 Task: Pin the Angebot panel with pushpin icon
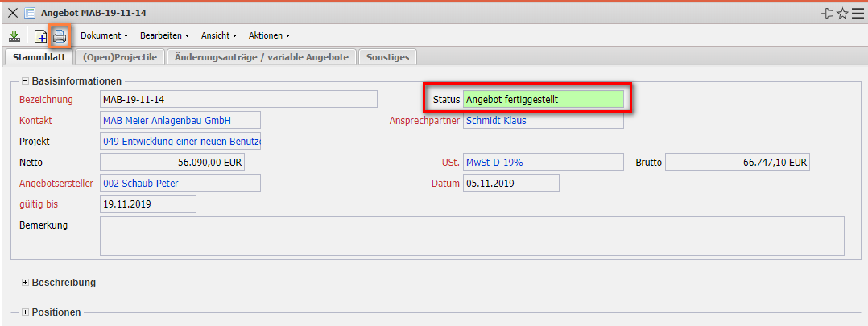point(827,13)
